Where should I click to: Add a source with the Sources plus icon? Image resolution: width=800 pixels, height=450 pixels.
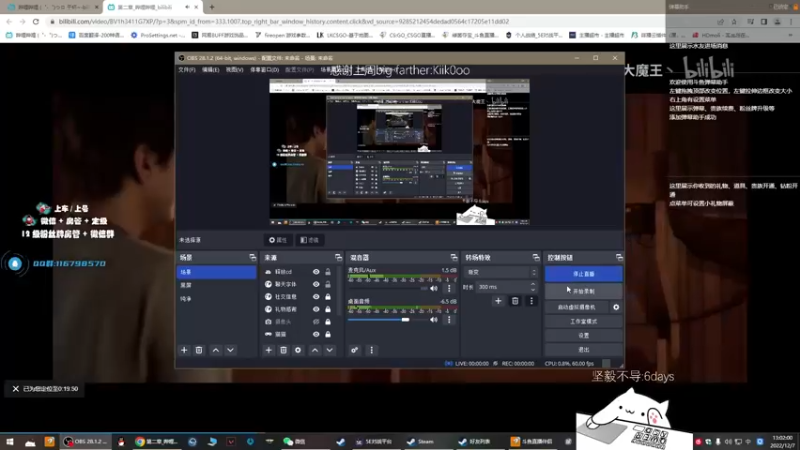coord(268,350)
